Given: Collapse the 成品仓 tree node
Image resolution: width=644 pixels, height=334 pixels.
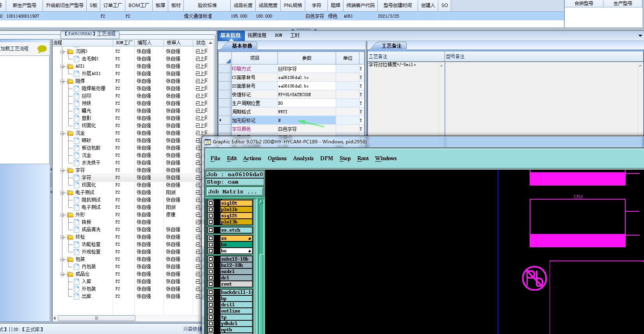Looking at the screenshot, I should pyautogui.click(x=62, y=274).
